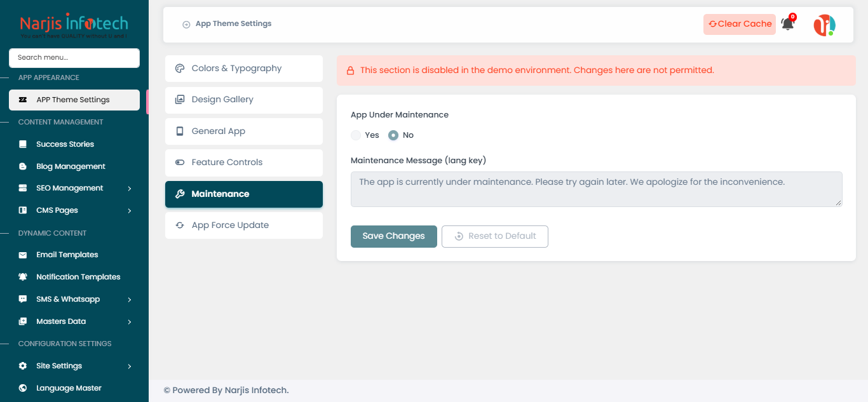Click the Success Stories book icon
Image resolution: width=868 pixels, height=402 pixels.
pyautogui.click(x=23, y=144)
